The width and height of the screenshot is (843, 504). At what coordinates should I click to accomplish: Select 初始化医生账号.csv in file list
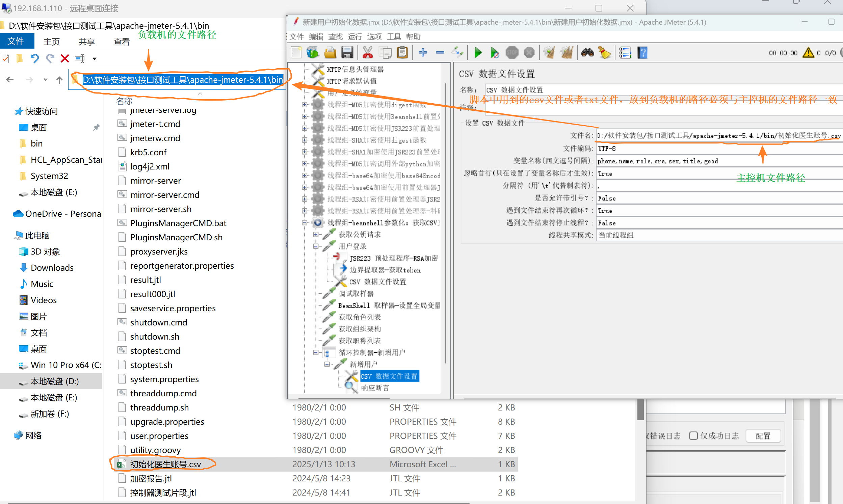click(165, 464)
